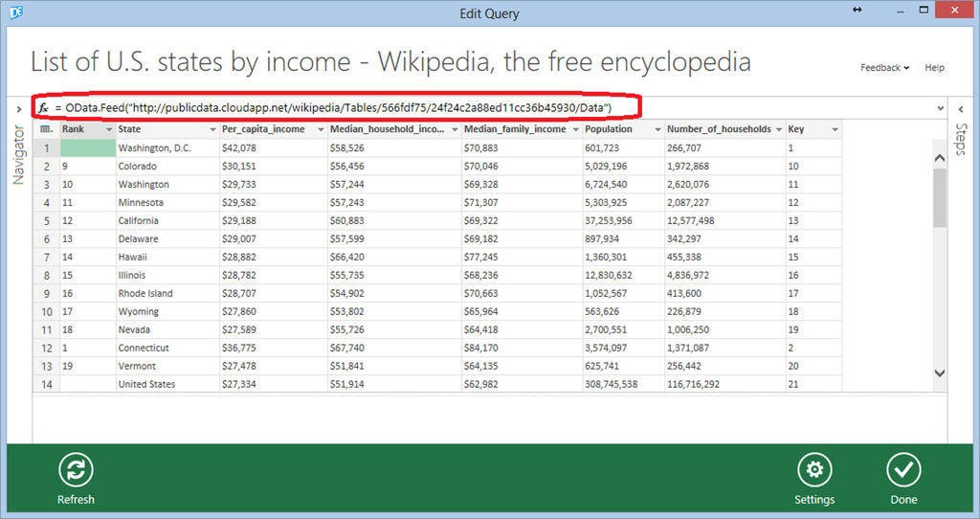Image resolution: width=980 pixels, height=519 pixels.
Task: Click the horizontal resize arrows icon in title bar
Action: [857, 10]
